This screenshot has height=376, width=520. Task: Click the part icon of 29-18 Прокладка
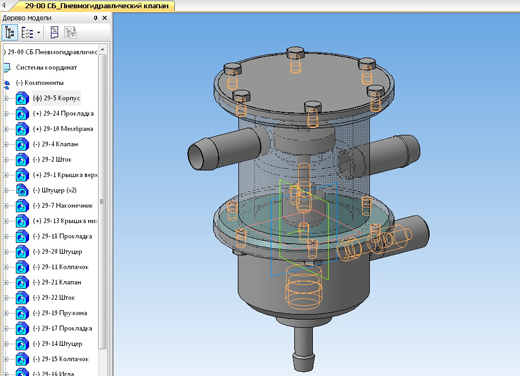[x=22, y=236]
